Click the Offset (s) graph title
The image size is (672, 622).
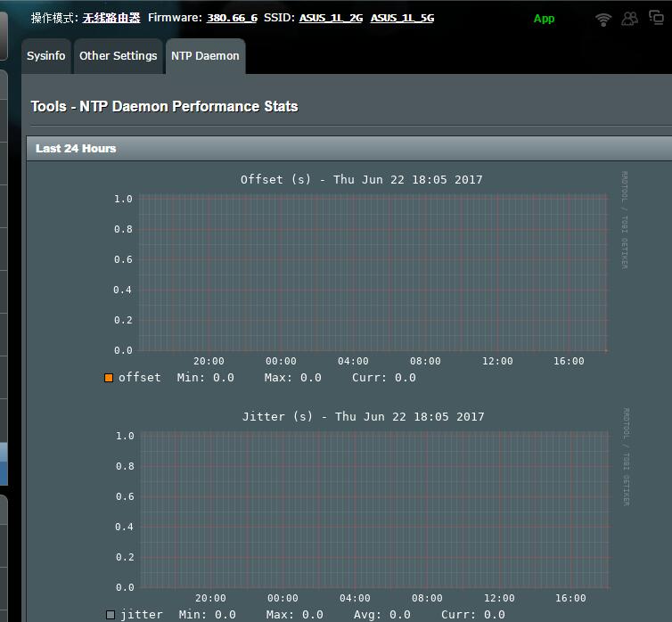(x=361, y=180)
